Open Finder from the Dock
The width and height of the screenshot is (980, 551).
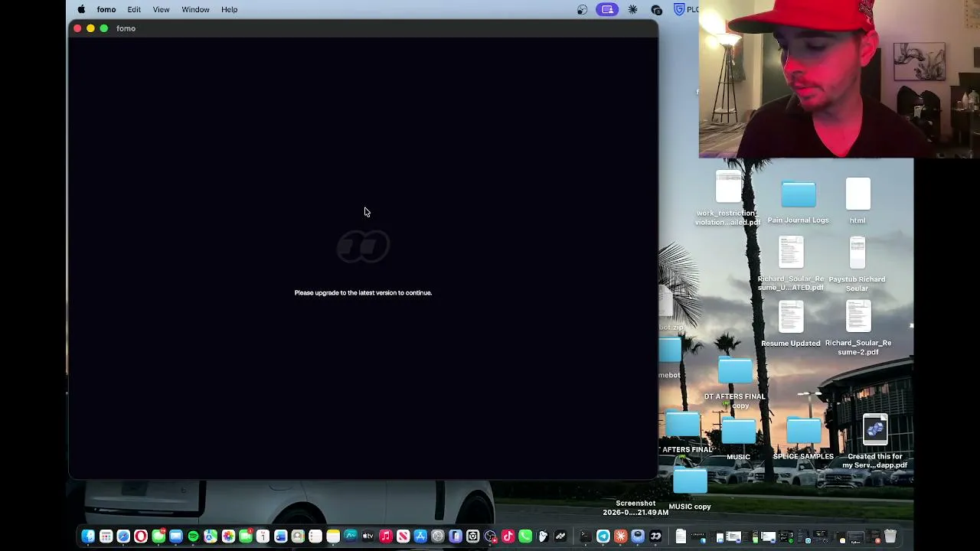88,536
